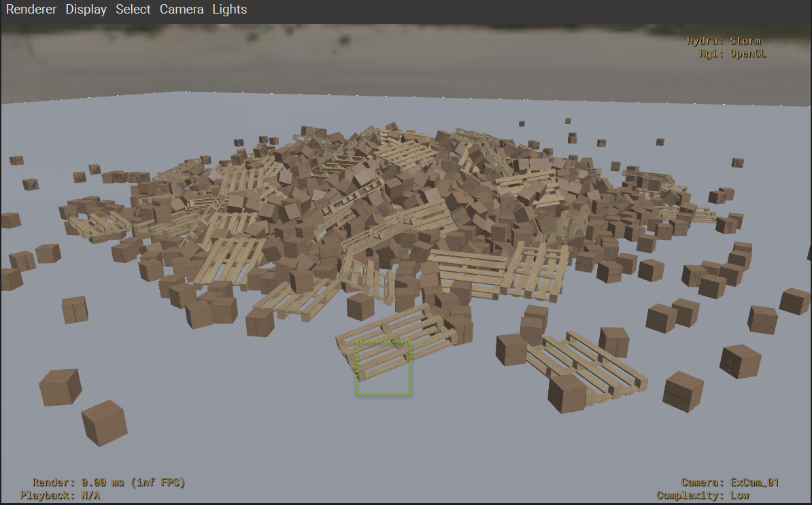Click the 'Playback: N/A' status text
The width and height of the screenshot is (812, 505).
tap(60, 495)
